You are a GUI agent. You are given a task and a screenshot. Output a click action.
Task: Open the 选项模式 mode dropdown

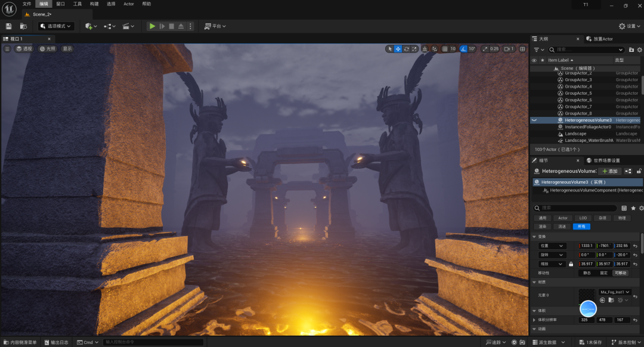point(56,26)
